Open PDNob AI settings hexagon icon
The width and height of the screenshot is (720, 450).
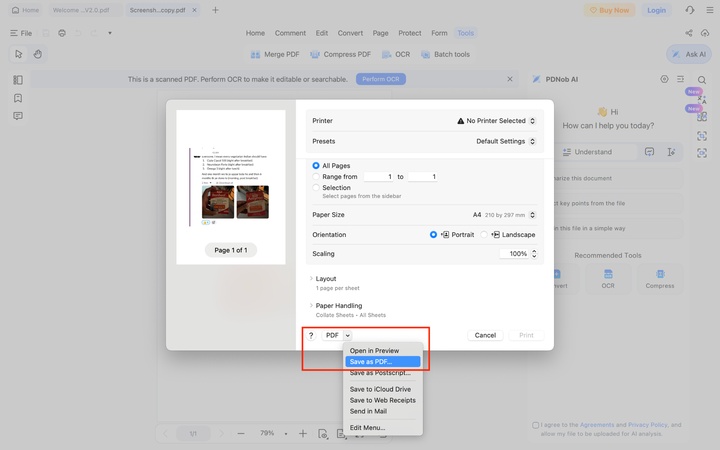click(x=664, y=79)
